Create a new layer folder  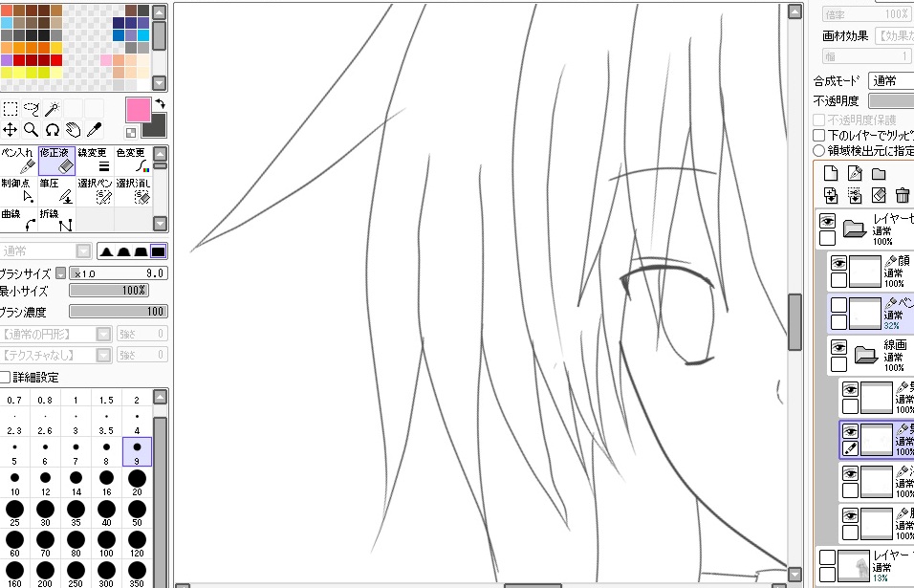pyautogui.click(x=879, y=174)
